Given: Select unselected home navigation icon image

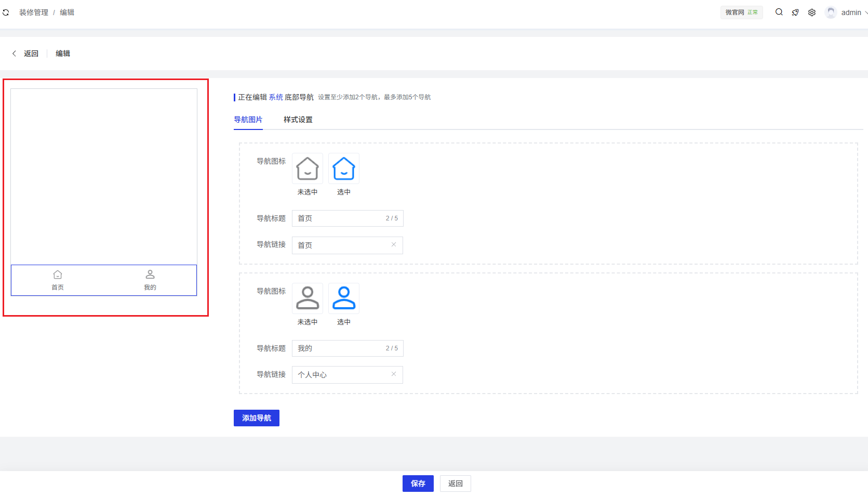Looking at the screenshot, I should 308,168.
